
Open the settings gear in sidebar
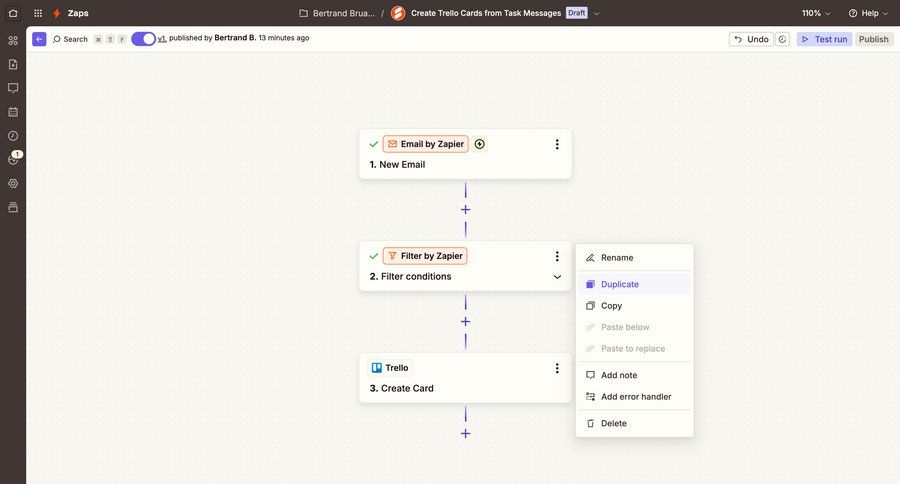coord(13,183)
